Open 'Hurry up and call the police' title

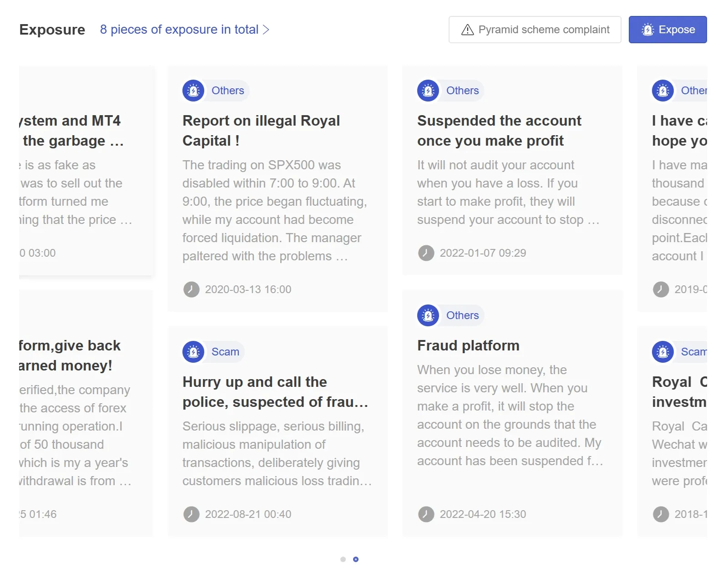pos(275,392)
